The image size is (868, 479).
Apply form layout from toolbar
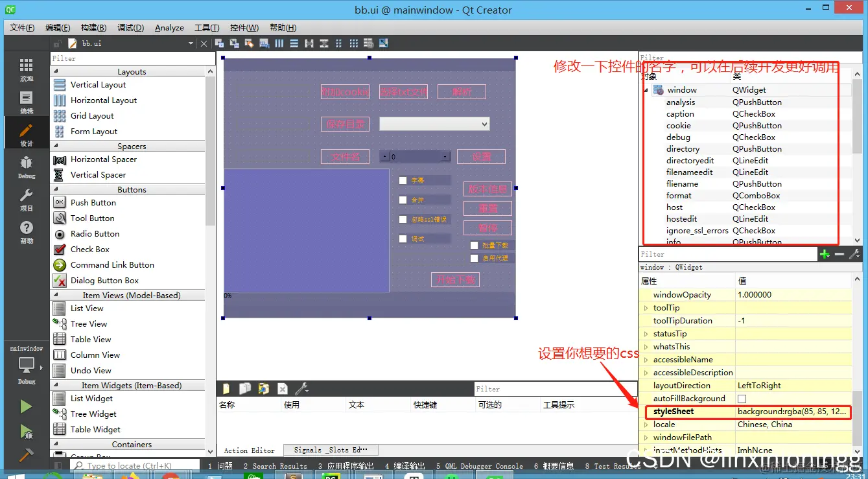[x=339, y=43]
